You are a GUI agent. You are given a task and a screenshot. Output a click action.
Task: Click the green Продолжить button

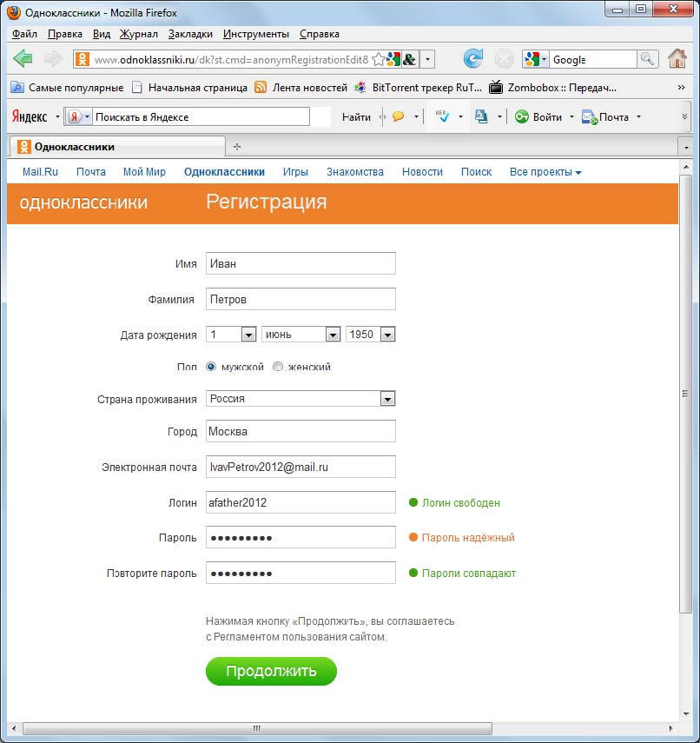point(271,671)
